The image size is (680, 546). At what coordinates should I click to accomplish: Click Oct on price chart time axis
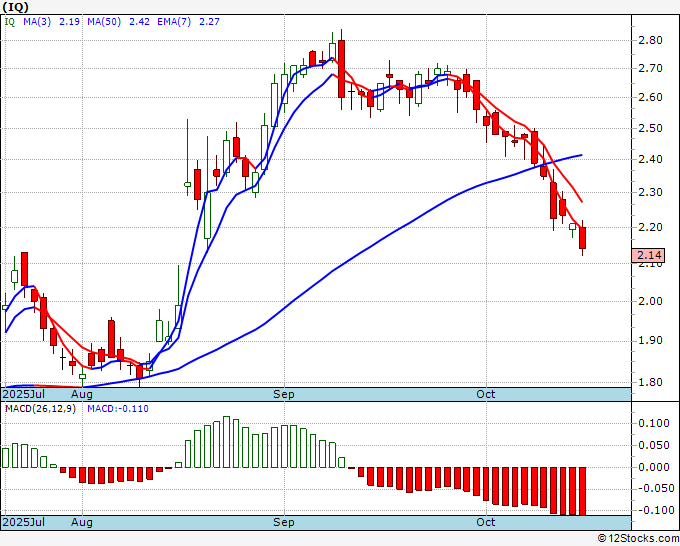pyautogui.click(x=485, y=394)
